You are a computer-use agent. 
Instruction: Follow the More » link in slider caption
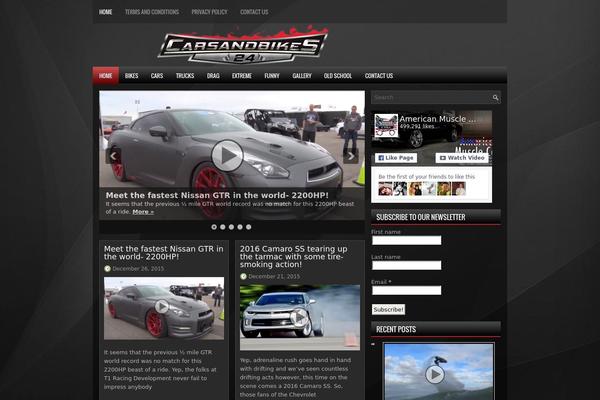pyautogui.click(x=143, y=212)
